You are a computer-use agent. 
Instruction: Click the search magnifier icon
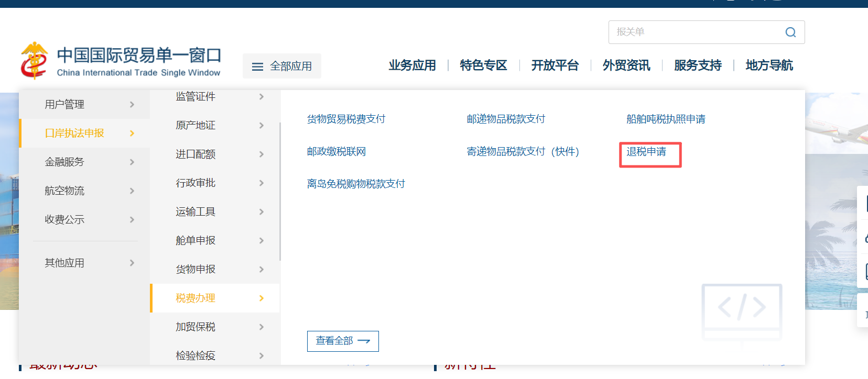tap(790, 32)
